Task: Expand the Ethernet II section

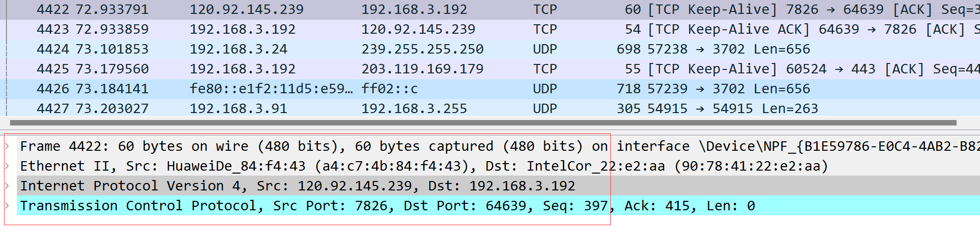Action: coord(7,166)
